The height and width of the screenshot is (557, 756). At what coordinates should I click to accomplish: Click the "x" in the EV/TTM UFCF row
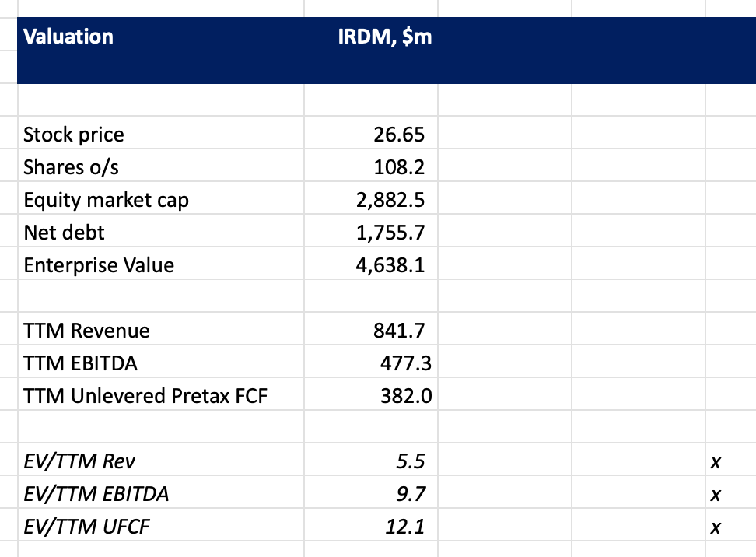[x=716, y=527]
